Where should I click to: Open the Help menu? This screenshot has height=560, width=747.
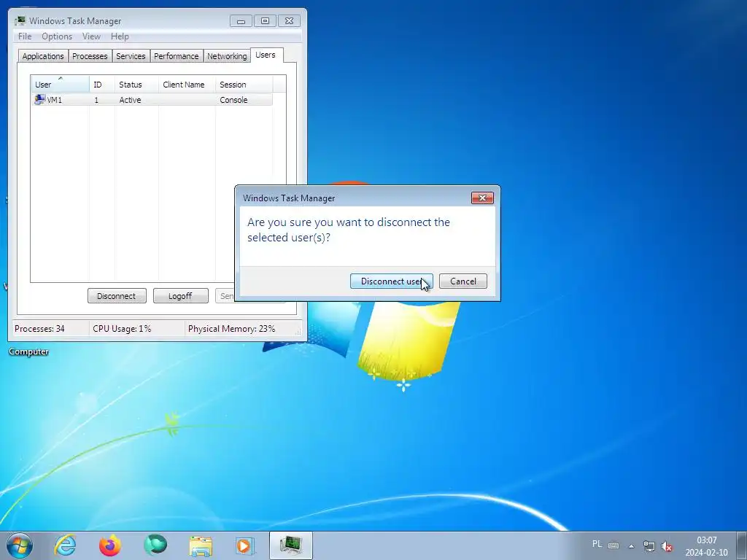click(120, 36)
